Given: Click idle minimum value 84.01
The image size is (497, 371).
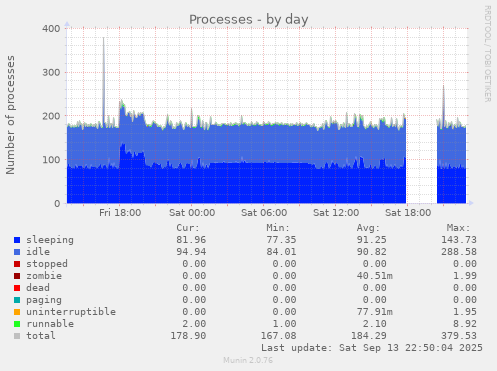Looking at the screenshot, I should click(281, 252).
